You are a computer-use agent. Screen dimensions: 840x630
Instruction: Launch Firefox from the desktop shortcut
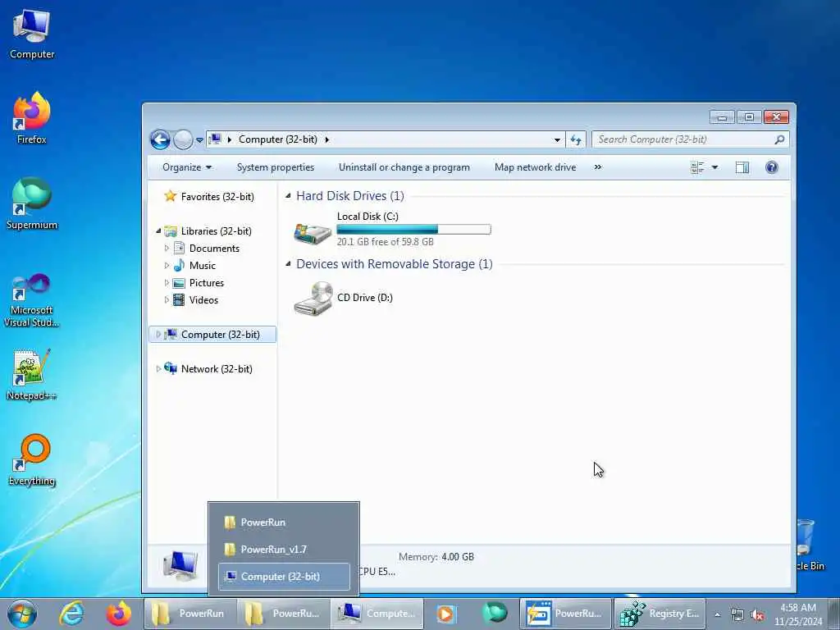pyautogui.click(x=32, y=118)
